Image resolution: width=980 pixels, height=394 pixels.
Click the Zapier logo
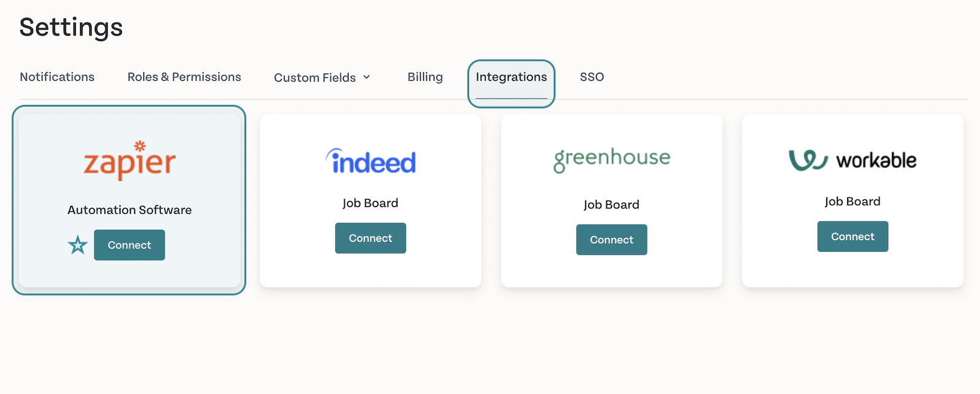click(x=129, y=161)
